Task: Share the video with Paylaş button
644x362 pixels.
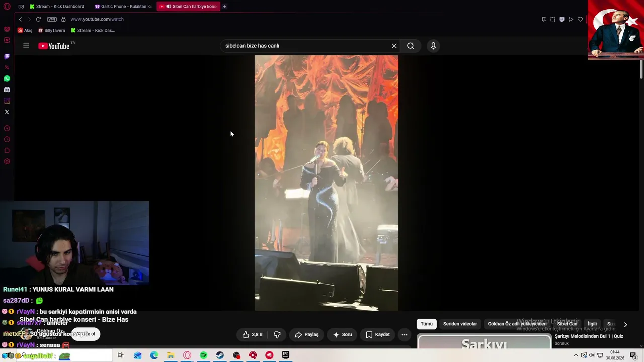Action: click(x=307, y=334)
